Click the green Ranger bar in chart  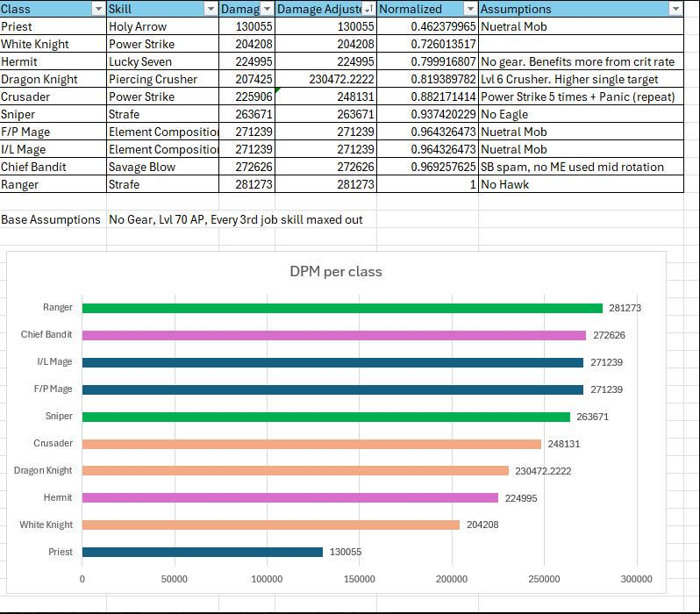point(342,308)
